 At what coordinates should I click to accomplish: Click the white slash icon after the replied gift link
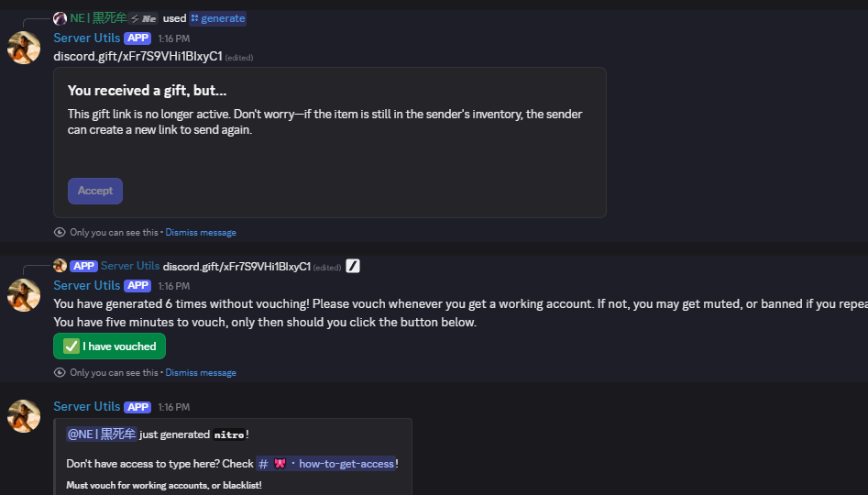[353, 266]
